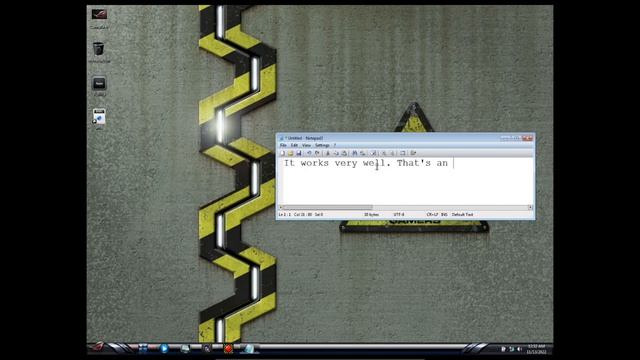Click the UTF-8 encoding in status bar

(x=399, y=214)
